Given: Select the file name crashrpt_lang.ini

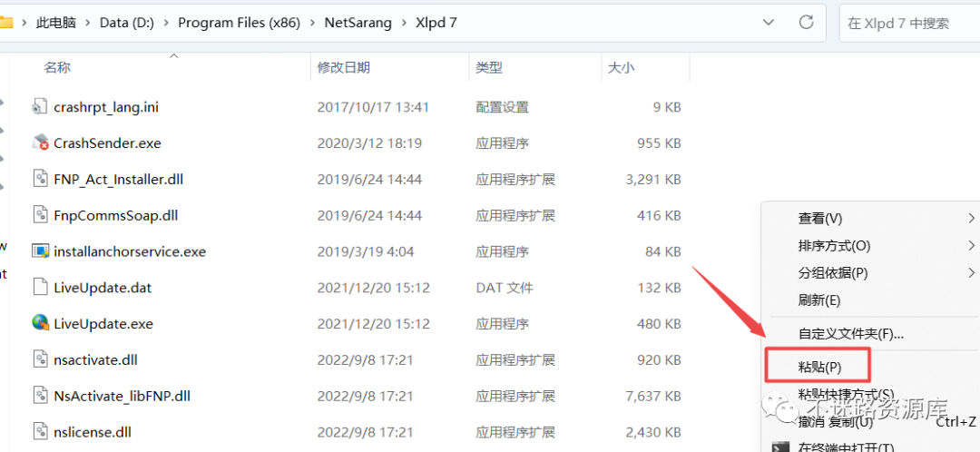Looking at the screenshot, I should [x=106, y=107].
